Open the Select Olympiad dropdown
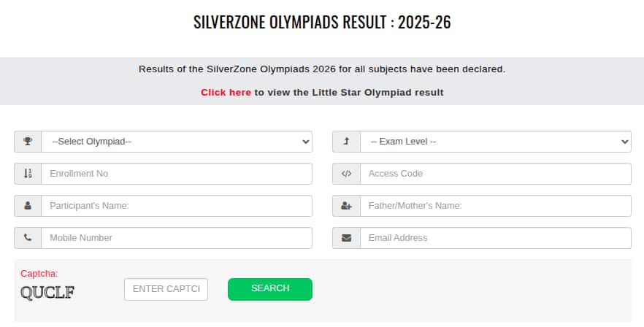This screenshot has width=644, height=327. click(x=177, y=142)
